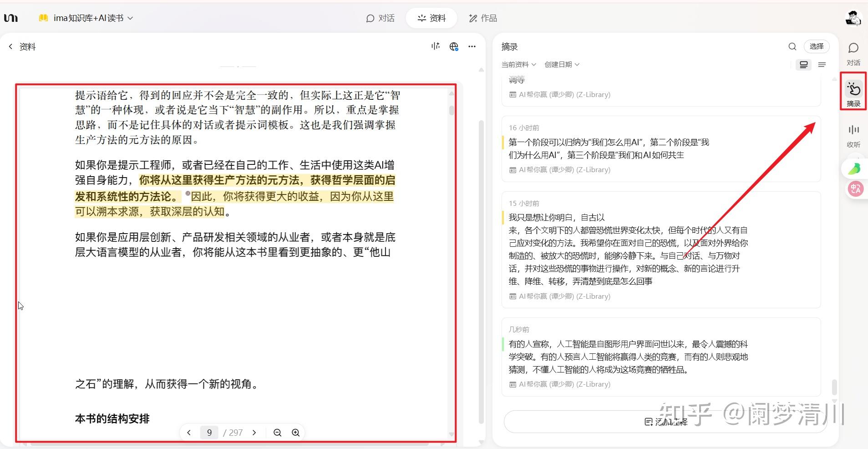This screenshot has width=868, height=449.
Task: Click the globe translation icon above the document
Action: tap(454, 46)
